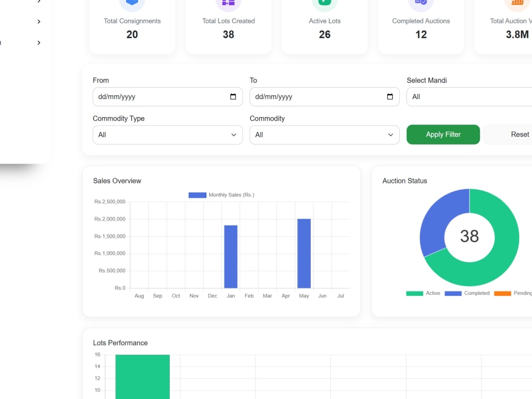Toggle the Pending legend swatch in Auction Status
This screenshot has width=532, height=399.
[503, 294]
